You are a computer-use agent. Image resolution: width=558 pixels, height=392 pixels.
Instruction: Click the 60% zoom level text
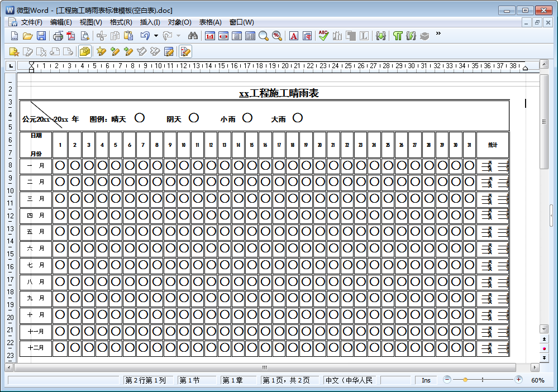[x=538, y=380]
